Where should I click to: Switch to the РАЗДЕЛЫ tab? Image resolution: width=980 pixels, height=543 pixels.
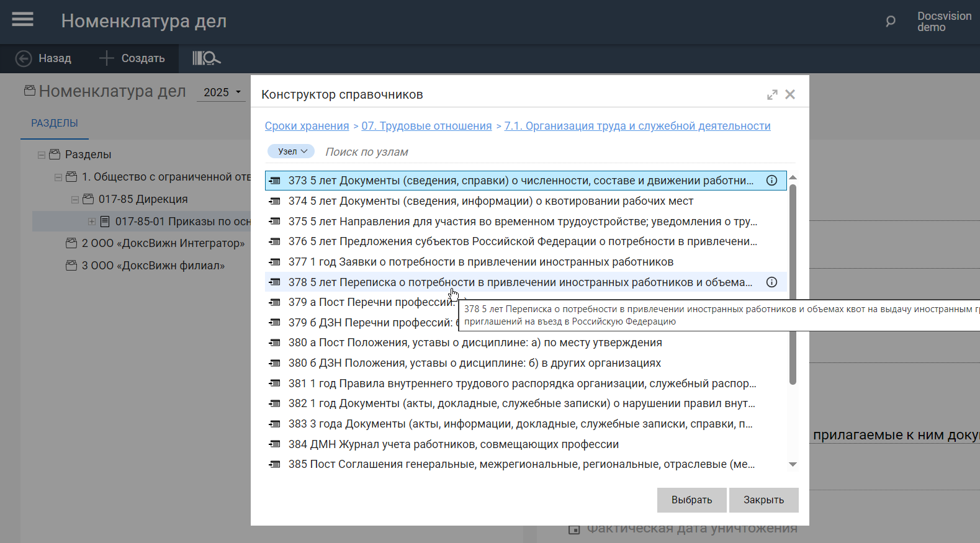pyautogui.click(x=55, y=123)
